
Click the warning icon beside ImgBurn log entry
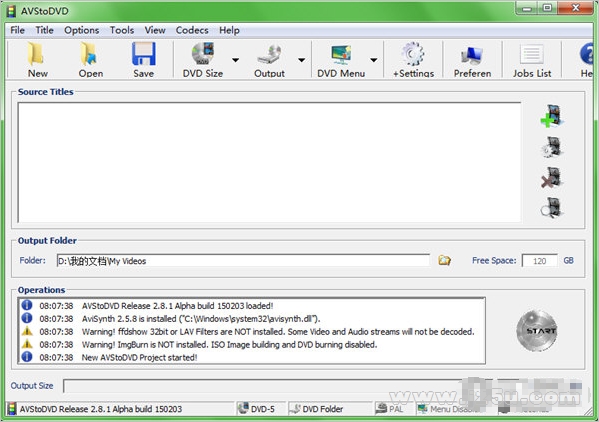(x=27, y=344)
